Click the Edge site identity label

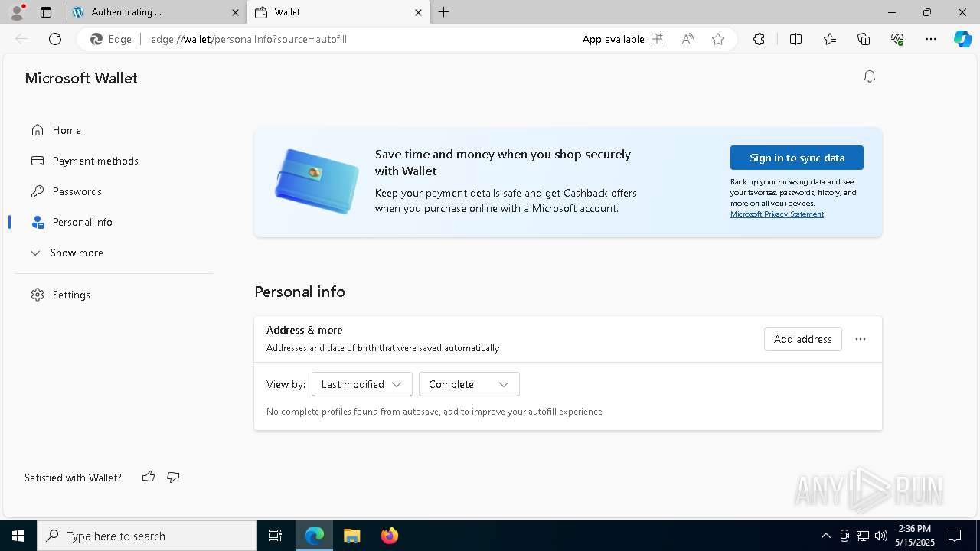111,39
